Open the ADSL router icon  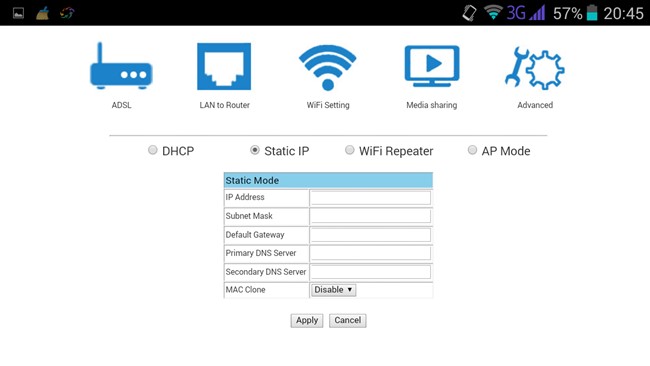[x=121, y=66]
